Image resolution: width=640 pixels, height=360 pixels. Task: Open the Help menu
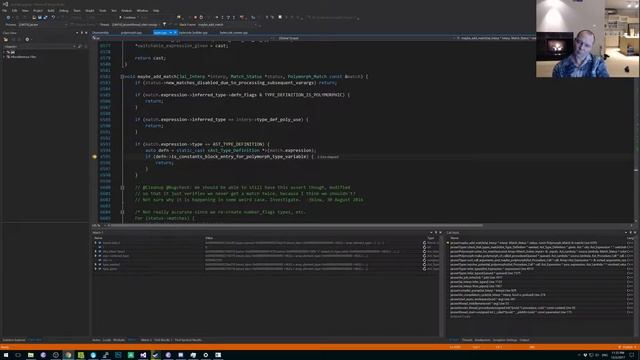[x=156, y=11]
